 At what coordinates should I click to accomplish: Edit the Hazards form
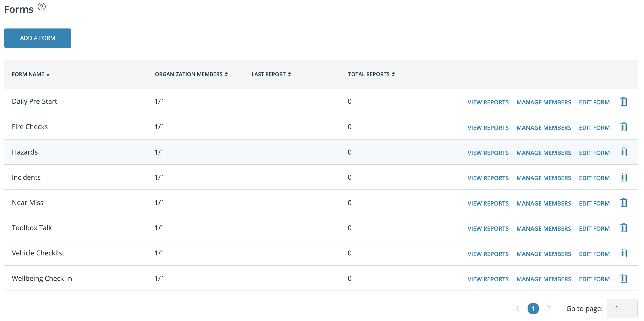[x=594, y=153]
